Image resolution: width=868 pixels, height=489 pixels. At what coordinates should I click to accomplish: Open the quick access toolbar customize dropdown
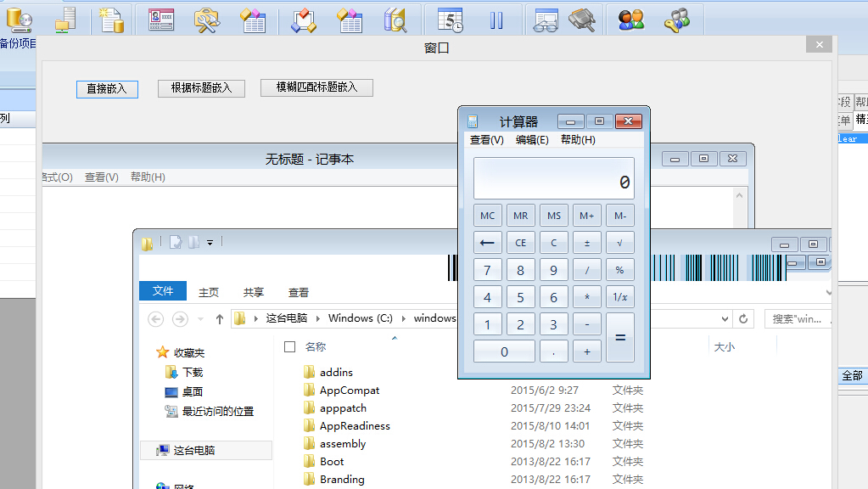(x=210, y=243)
